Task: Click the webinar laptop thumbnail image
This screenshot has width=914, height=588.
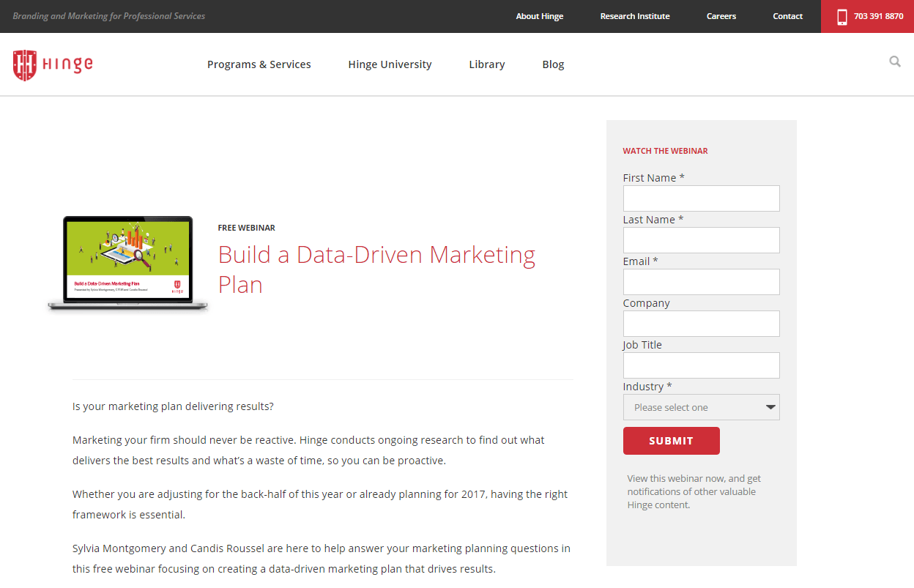Action: (127, 262)
